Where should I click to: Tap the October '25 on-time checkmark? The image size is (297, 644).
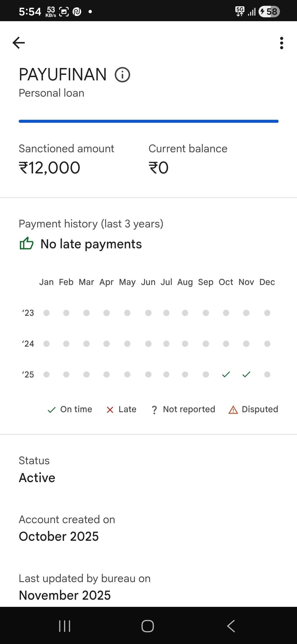(226, 374)
